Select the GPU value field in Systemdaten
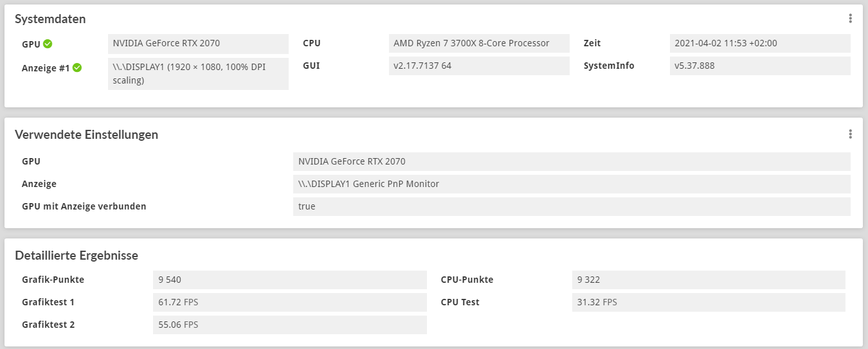The image size is (868, 349). [198, 44]
